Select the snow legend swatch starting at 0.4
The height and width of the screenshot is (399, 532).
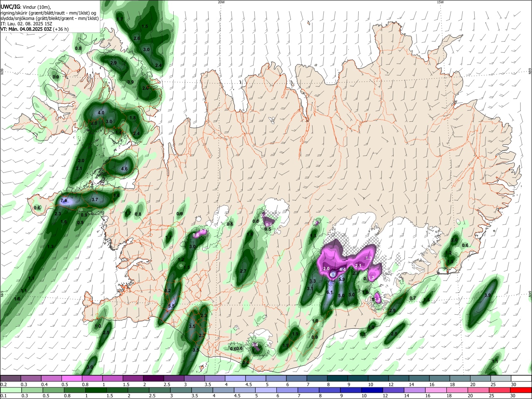click(51, 379)
